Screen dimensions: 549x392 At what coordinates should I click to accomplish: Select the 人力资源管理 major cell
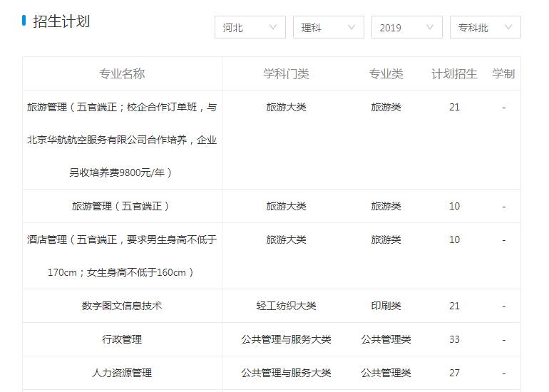pyautogui.click(x=122, y=373)
